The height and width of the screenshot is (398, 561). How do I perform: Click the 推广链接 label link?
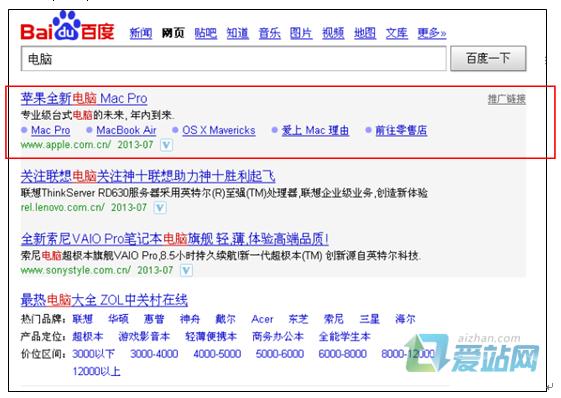pos(507,99)
